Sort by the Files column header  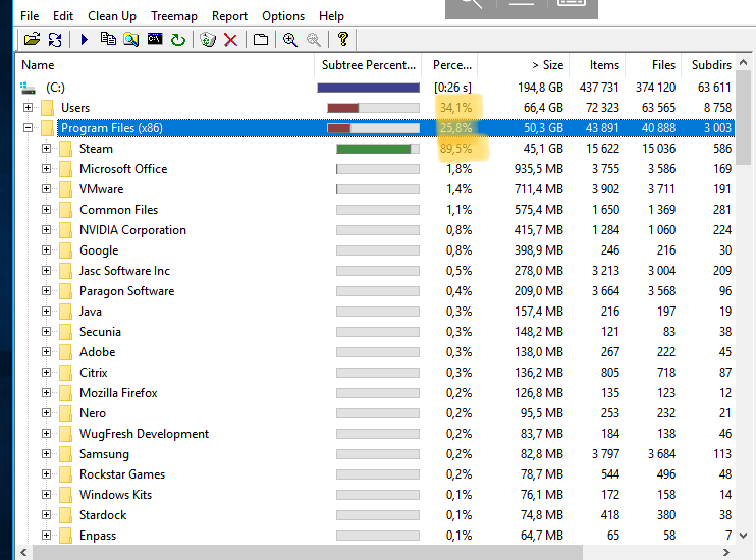pos(654,65)
